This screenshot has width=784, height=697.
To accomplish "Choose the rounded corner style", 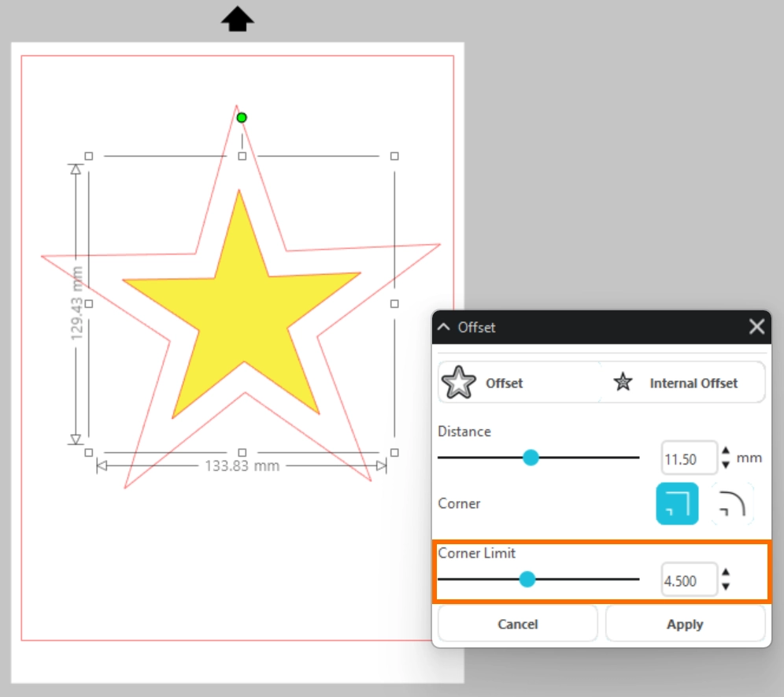I will click(733, 503).
